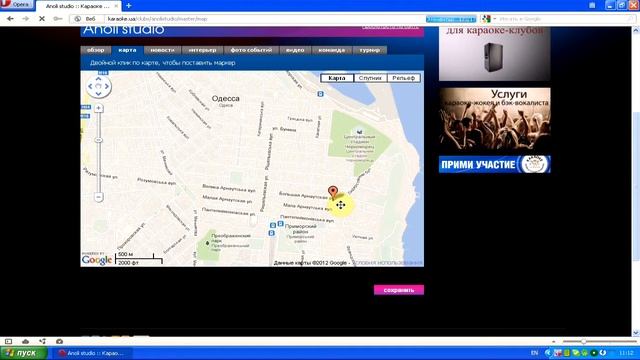Switch to the команда tab
Image resolution: width=640 pixels, height=360 pixels.
pos(332,50)
